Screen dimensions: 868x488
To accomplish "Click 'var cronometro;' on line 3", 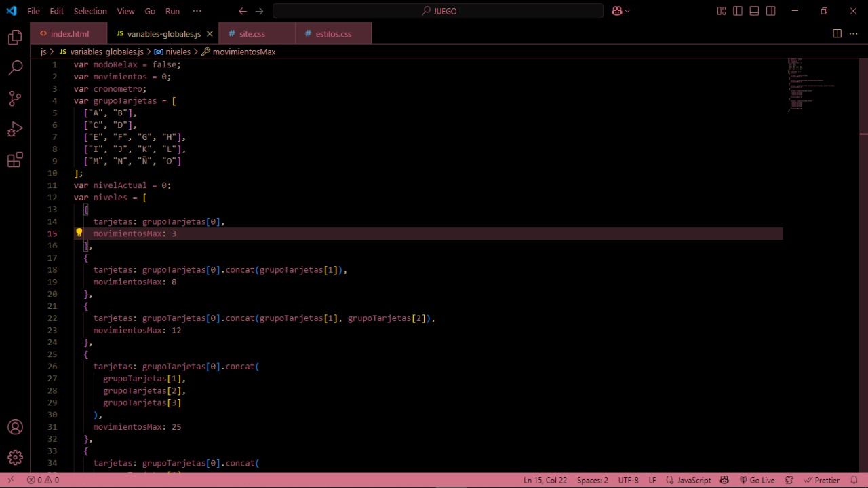I will coord(111,88).
